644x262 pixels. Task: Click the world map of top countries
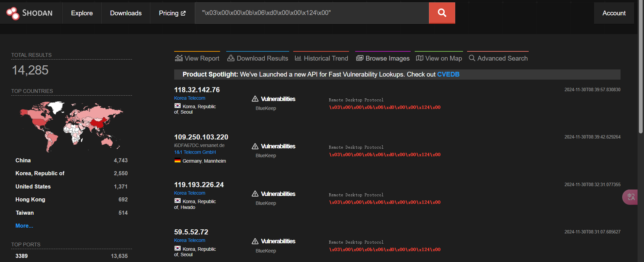tap(71, 126)
